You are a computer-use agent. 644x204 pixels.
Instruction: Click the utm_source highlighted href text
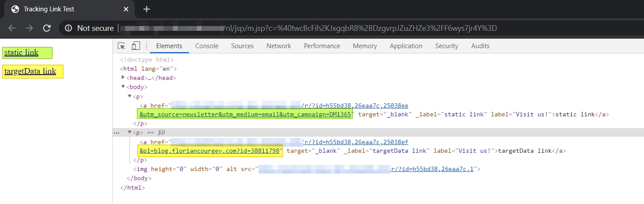click(245, 115)
